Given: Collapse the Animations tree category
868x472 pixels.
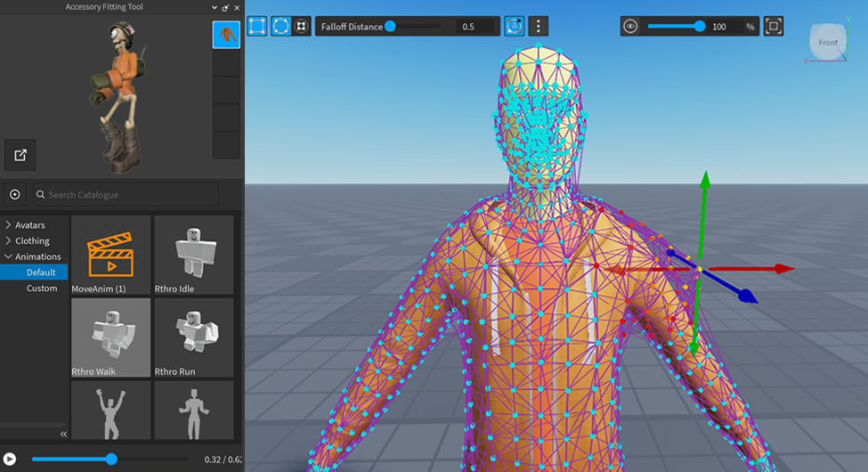Looking at the screenshot, I should click(8, 256).
